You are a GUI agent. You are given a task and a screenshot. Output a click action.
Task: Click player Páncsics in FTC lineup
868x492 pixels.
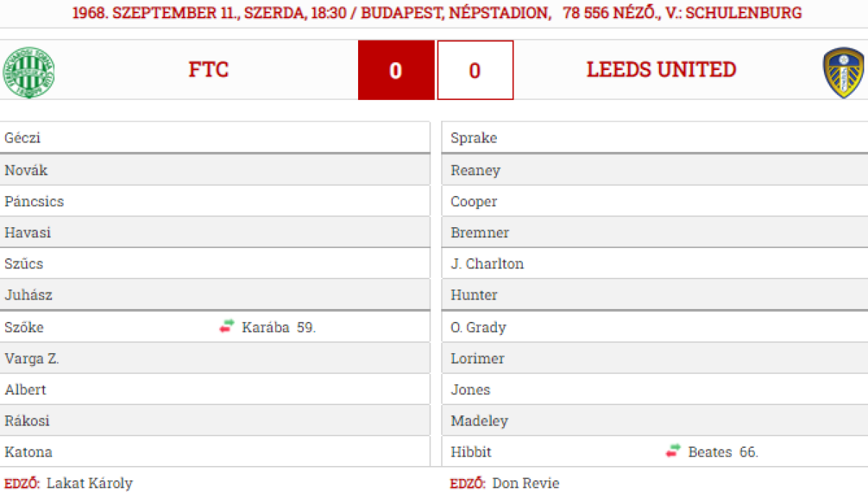tap(34, 201)
